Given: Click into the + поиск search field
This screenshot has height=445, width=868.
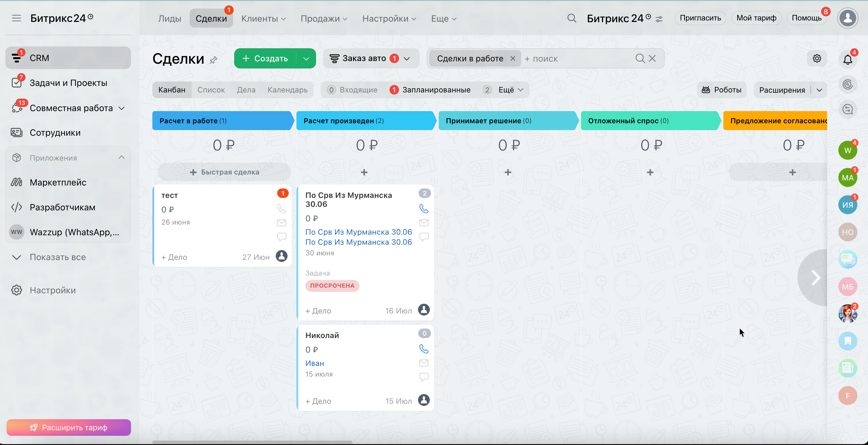Looking at the screenshot, I should tap(577, 59).
